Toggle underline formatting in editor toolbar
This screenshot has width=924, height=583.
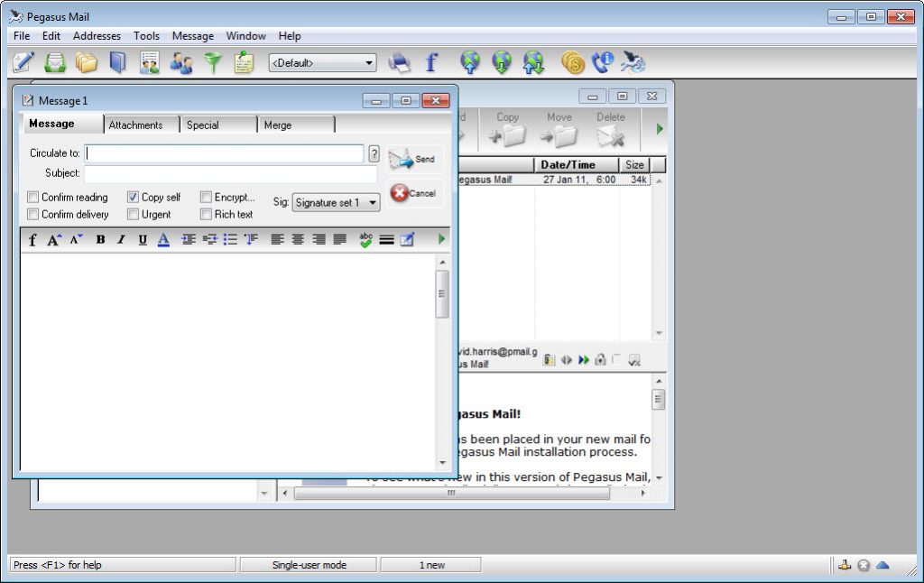pyautogui.click(x=142, y=239)
